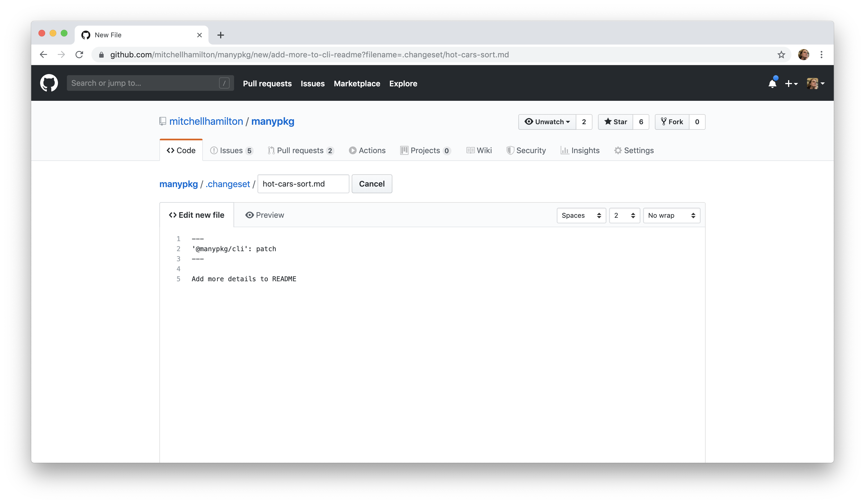Open the notifications bell
Image resolution: width=865 pixels, height=504 pixels.
pyautogui.click(x=772, y=83)
